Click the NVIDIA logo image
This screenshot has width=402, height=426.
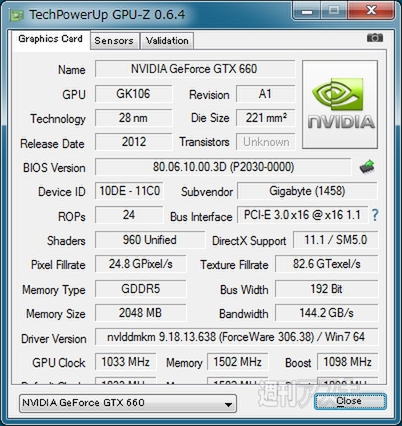pyautogui.click(x=340, y=104)
